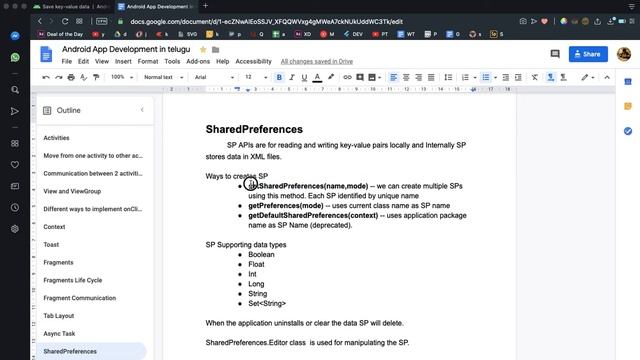Open Tasks side panel icon
Viewport: 640px width, 360px height.
pyautogui.click(x=628, y=131)
